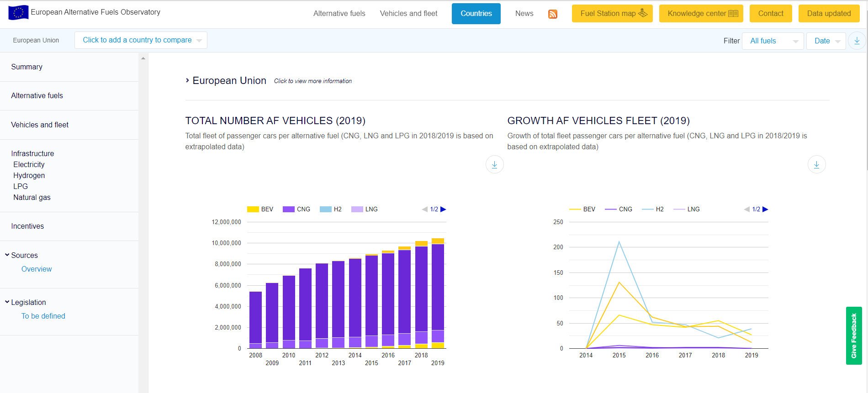This screenshot has height=393, width=868.
Task: Select the Countries tab in navigation
Action: pos(476,14)
